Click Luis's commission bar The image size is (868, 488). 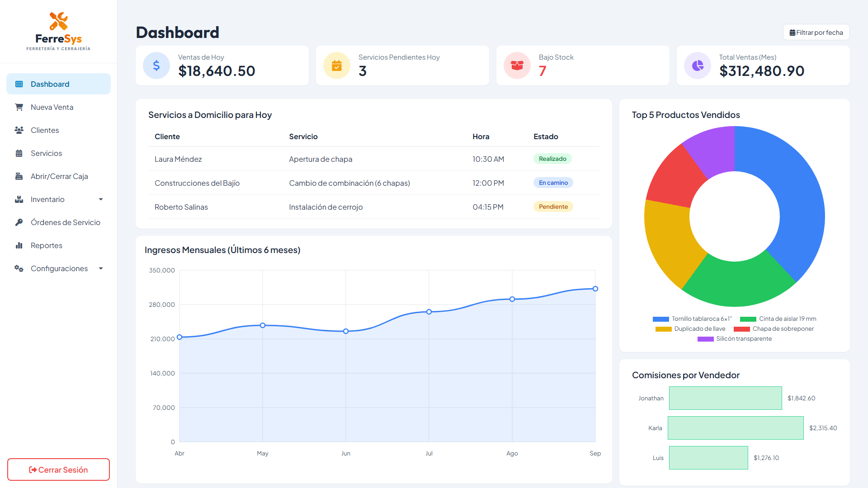pos(708,458)
